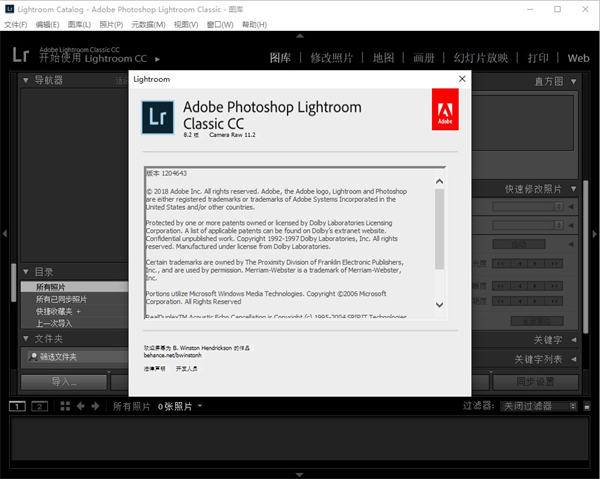Switch to the 幻灯片放映 module
600x479 pixels.
point(481,58)
